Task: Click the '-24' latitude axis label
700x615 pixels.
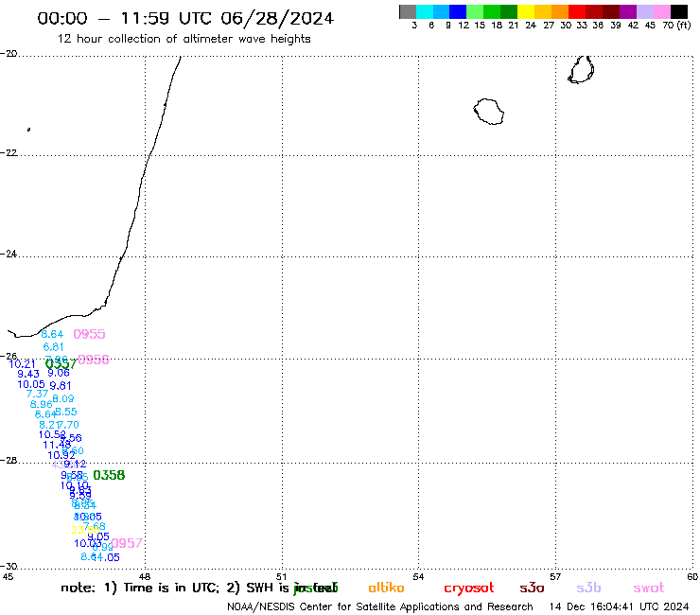Action: 9,254
